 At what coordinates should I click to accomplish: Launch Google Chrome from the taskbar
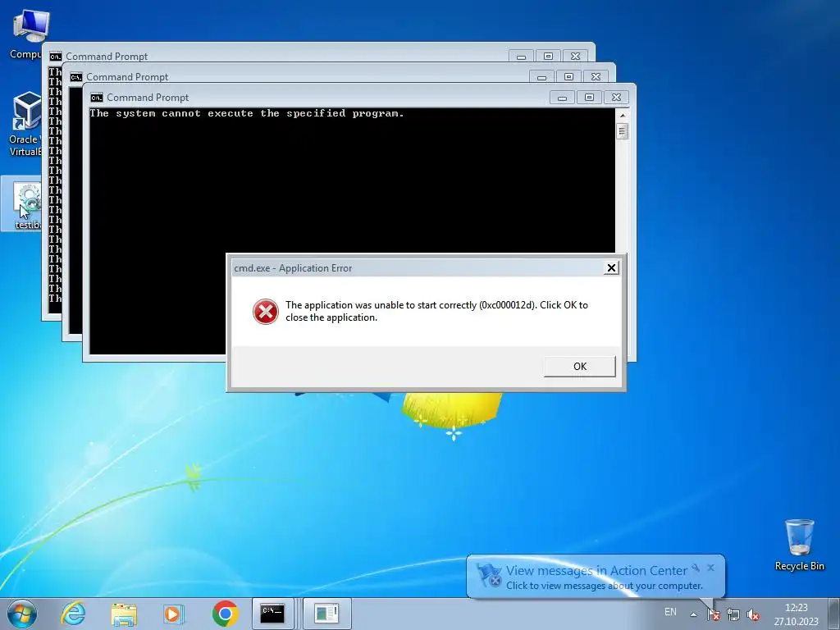click(x=225, y=614)
